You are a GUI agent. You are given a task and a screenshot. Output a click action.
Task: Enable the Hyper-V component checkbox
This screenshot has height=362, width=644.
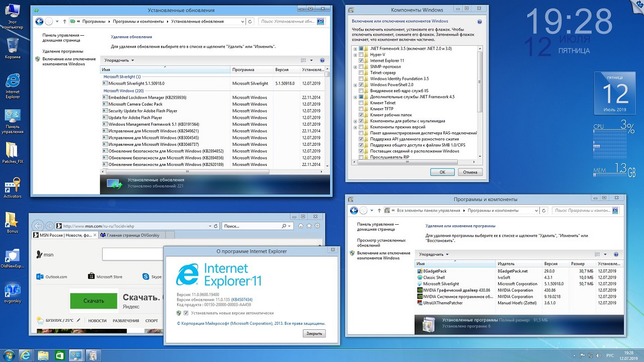[361, 55]
